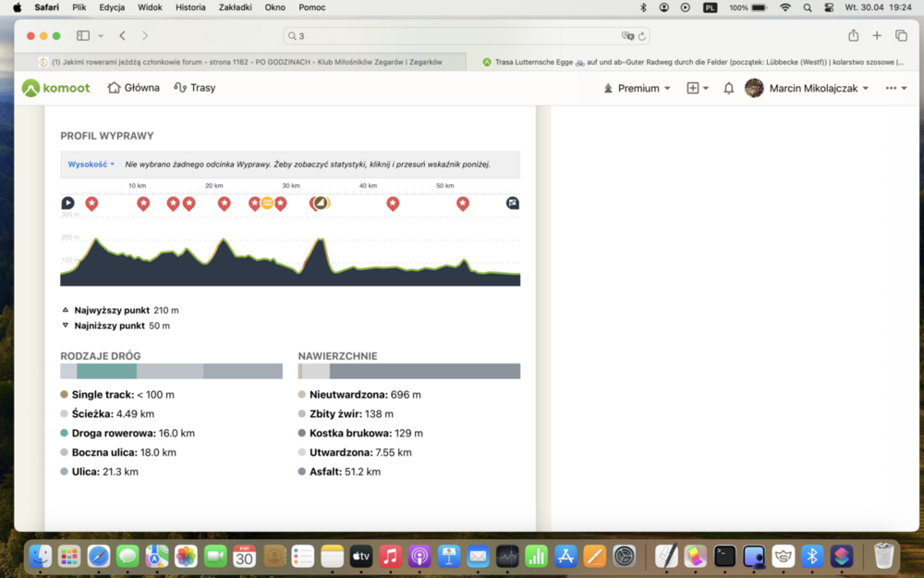Open the notifications bell

coord(728,88)
